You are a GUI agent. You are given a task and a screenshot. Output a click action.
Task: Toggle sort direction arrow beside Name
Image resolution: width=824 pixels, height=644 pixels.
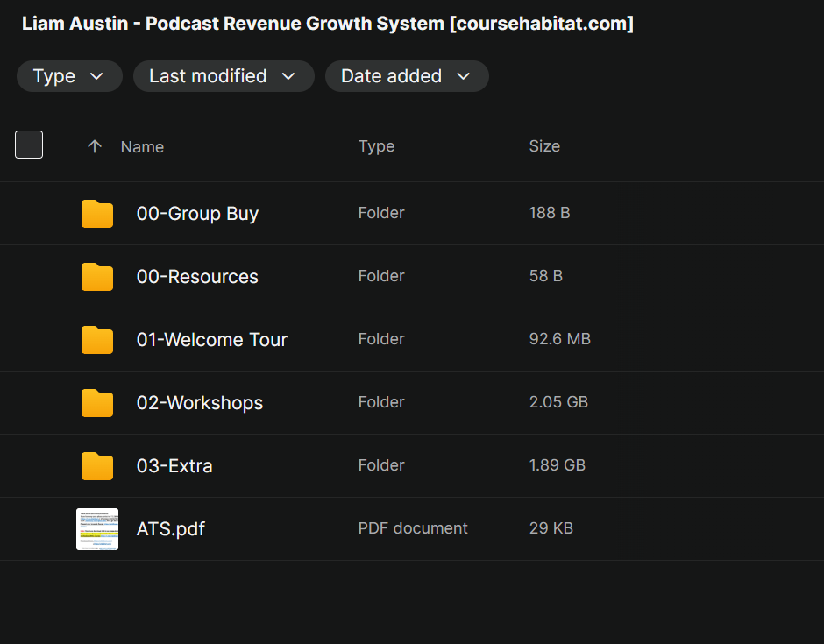95,146
